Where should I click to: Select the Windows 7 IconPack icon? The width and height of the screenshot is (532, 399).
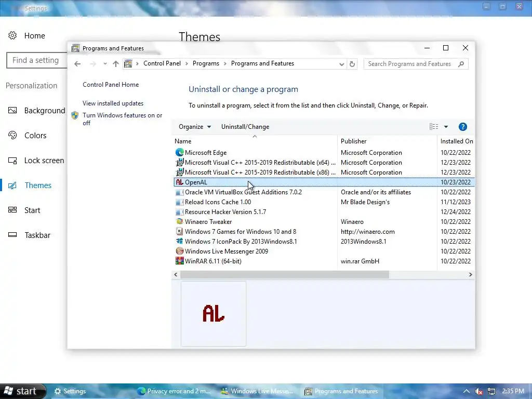[x=179, y=241]
